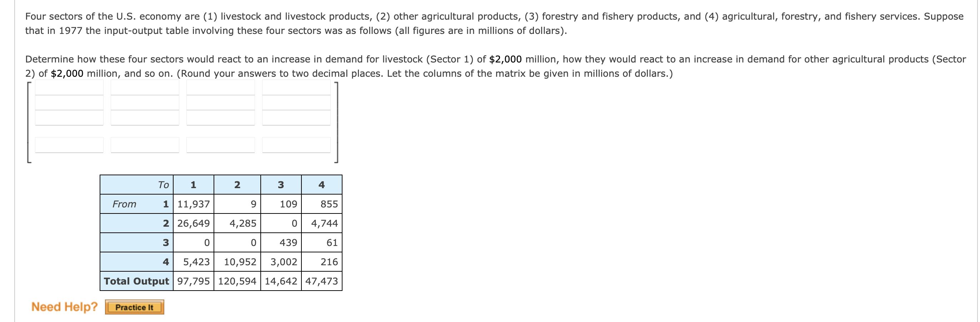The height and width of the screenshot is (322, 980).
Task: Select the From row header in the table
Action: [x=125, y=204]
